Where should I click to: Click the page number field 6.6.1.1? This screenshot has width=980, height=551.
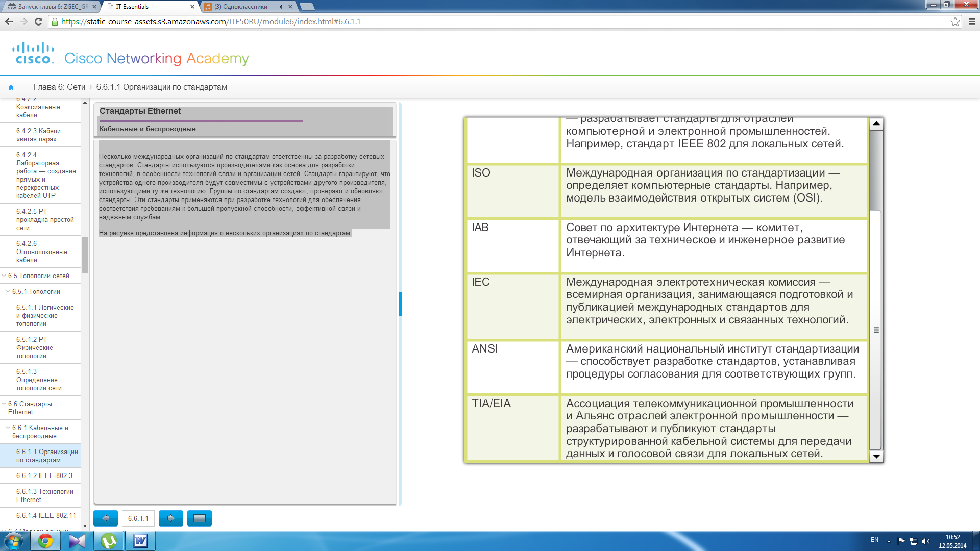click(138, 518)
